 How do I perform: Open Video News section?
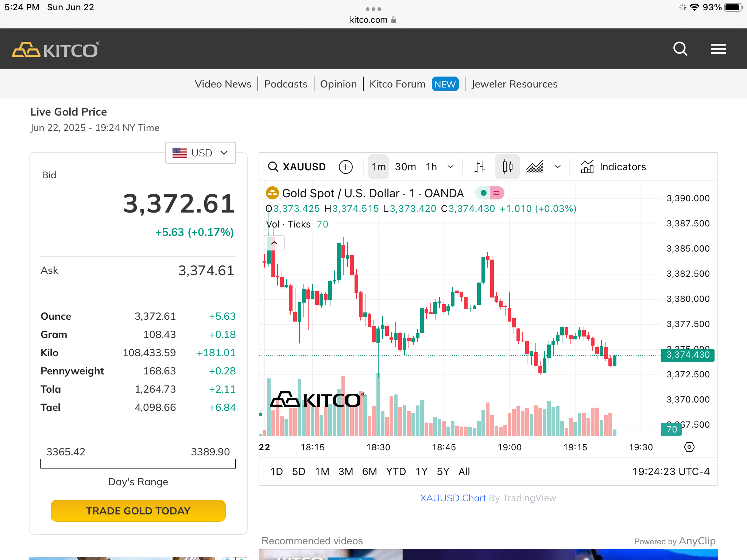click(x=223, y=84)
